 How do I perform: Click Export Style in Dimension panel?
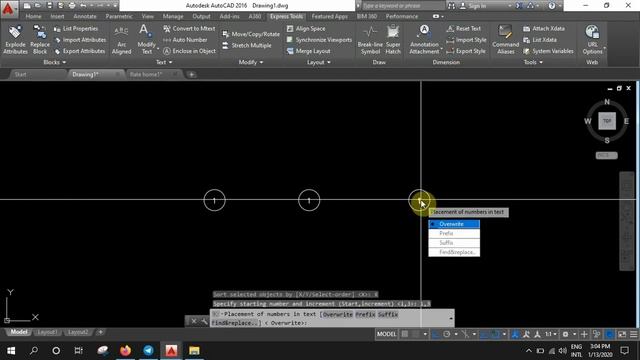click(x=466, y=51)
